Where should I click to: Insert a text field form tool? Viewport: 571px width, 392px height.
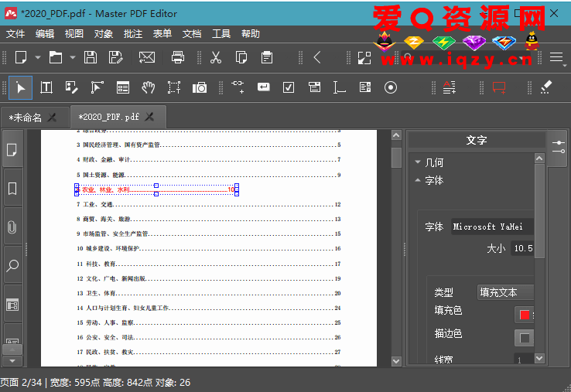point(339,87)
